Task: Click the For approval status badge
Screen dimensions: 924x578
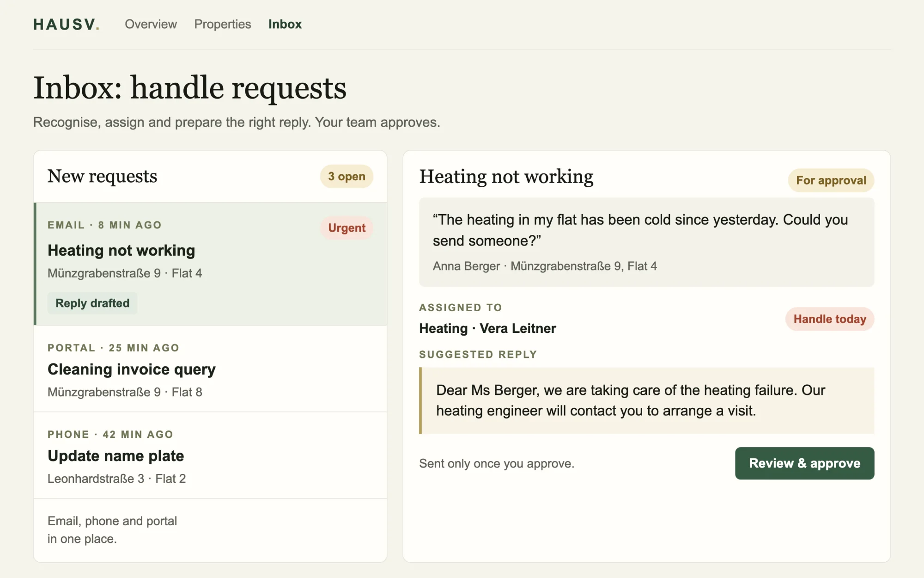Action: pyautogui.click(x=831, y=180)
